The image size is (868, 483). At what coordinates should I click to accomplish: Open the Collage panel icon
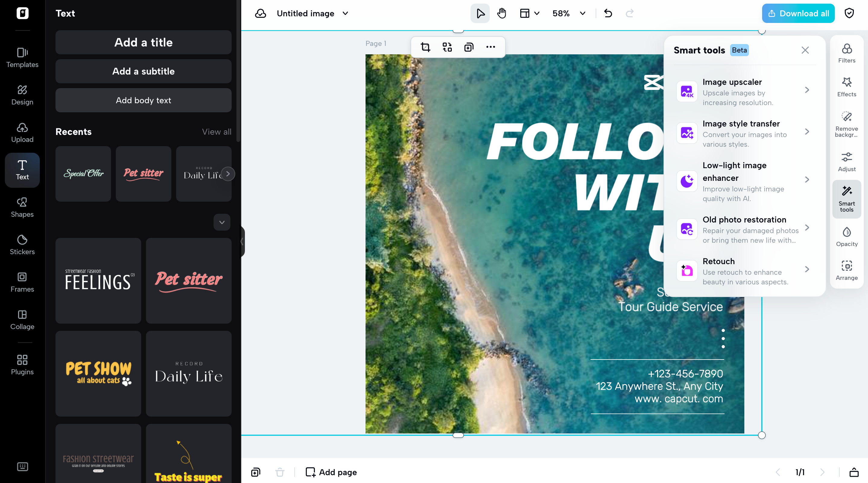(x=22, y=320)
